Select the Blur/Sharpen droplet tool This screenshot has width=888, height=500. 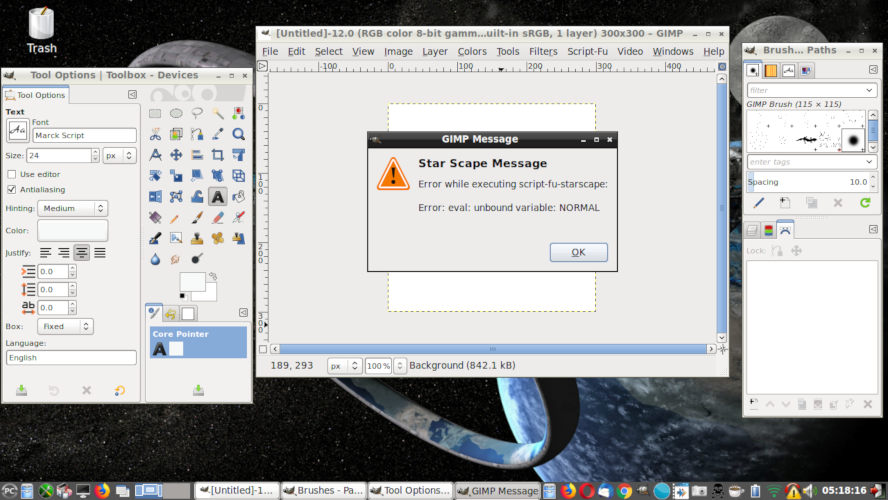click(155, 259)
